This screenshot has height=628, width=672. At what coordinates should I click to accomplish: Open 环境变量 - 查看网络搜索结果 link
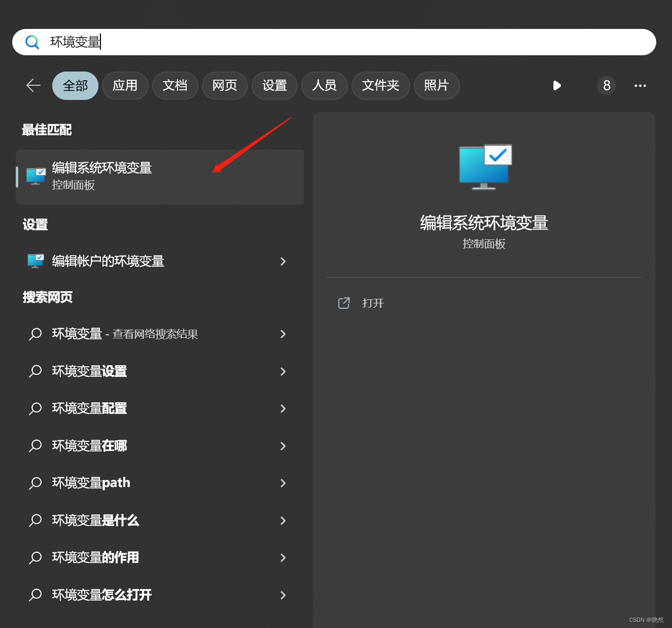(x=125, y=334)
